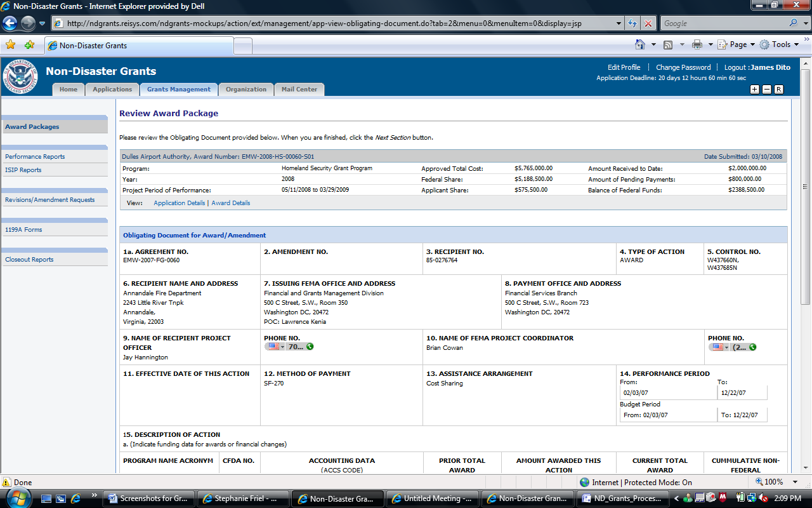Stop page loading with the red X icon
812x508 pixels.
648,23
